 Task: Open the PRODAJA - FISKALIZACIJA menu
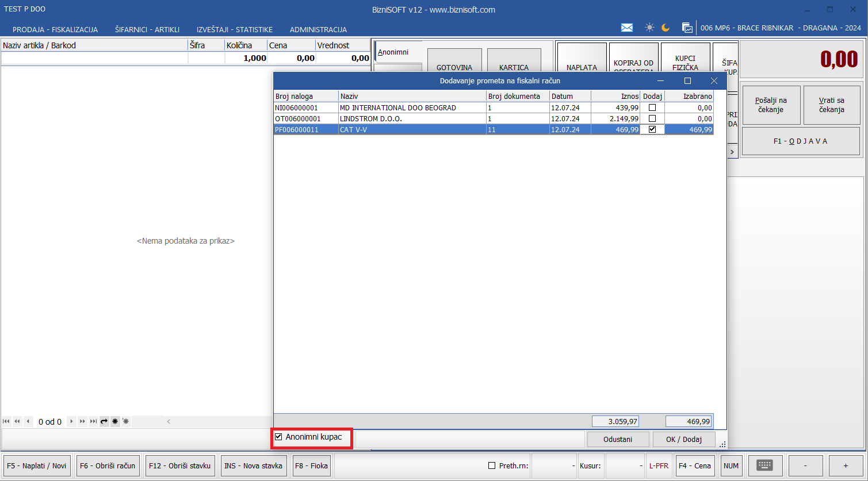(x=55, y=29)
